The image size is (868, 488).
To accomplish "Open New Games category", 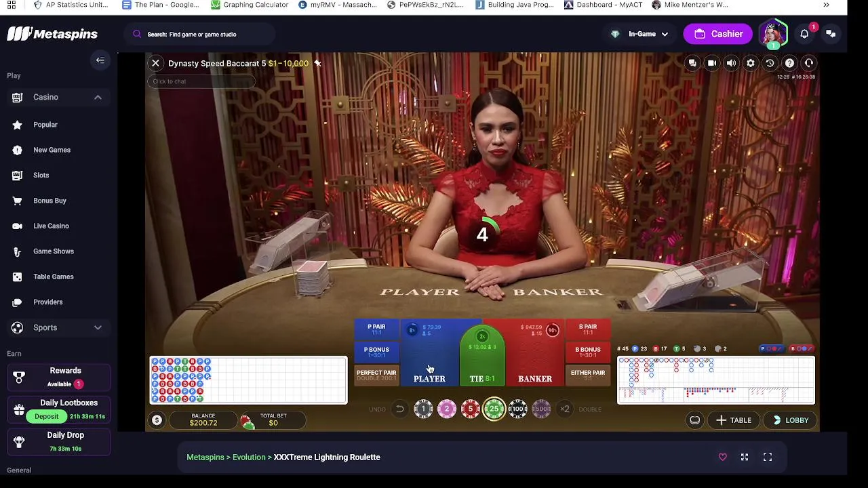I will (52, 150).
